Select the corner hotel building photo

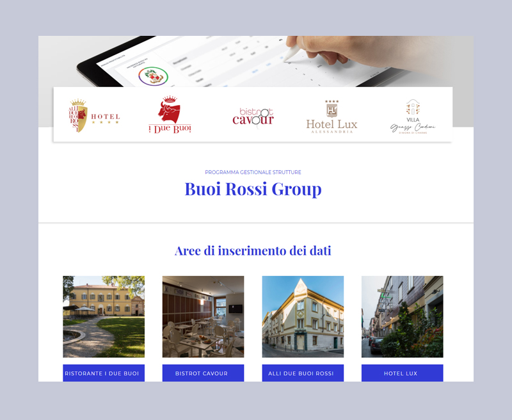[x=303, y=316]
